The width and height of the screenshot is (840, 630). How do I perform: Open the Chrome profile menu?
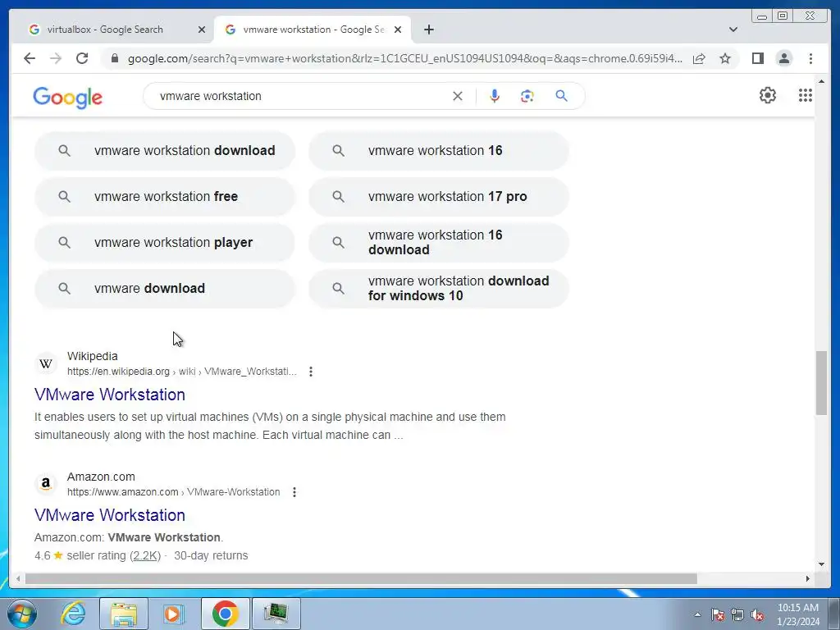(783, 58)
